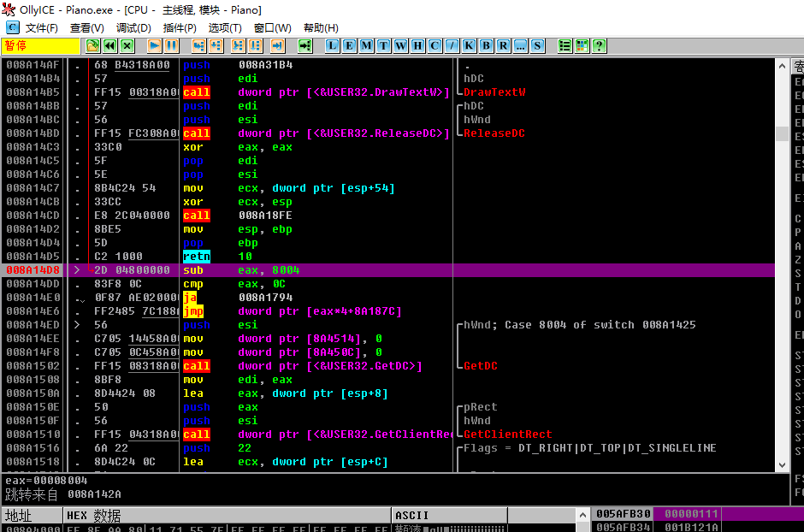
Task: Click the yellow 暂停 status indicator
Action: pos(40,46)
